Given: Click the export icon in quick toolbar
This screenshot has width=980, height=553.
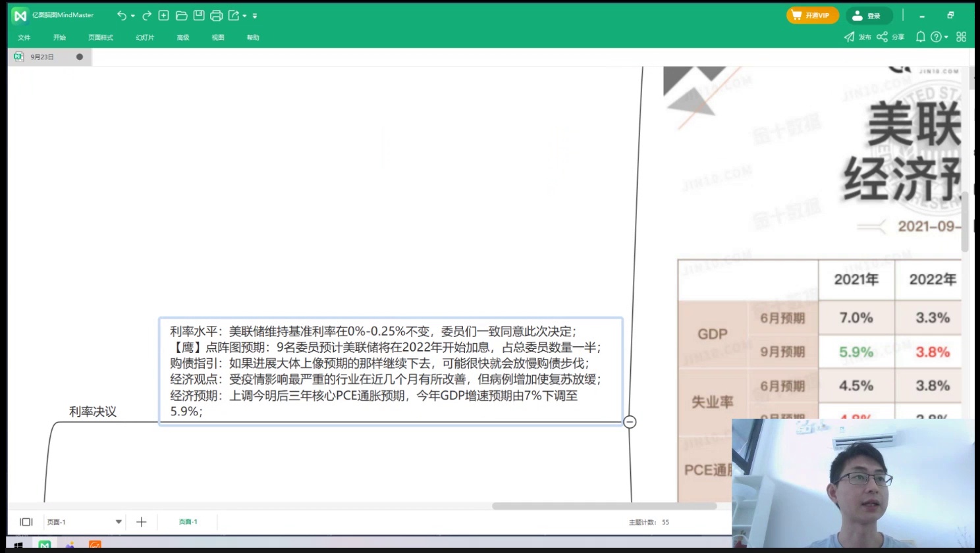Looking at the screenshot, I should pyautogui.click(x=234, y=15).
